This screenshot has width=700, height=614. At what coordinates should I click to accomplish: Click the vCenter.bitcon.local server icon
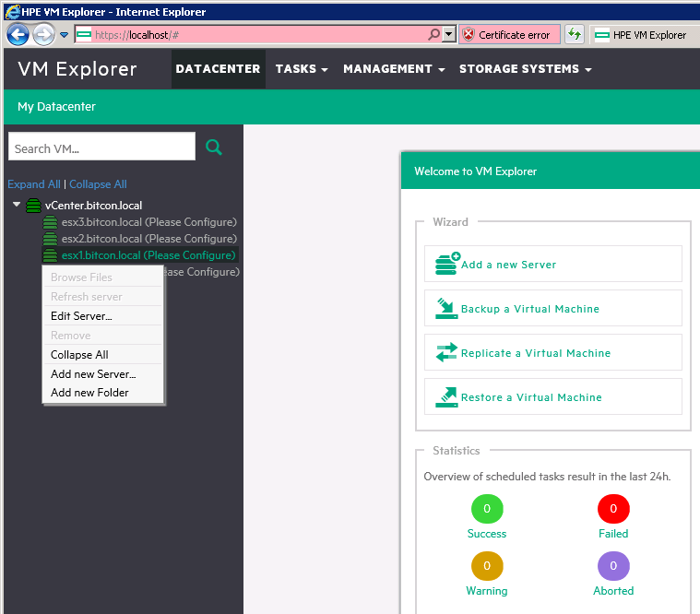coord(33,206)
